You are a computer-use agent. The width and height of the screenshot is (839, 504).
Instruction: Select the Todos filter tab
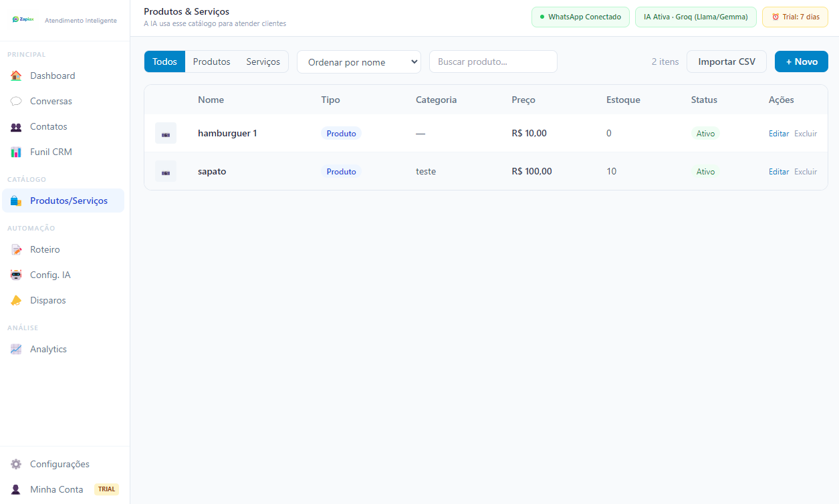164,61
